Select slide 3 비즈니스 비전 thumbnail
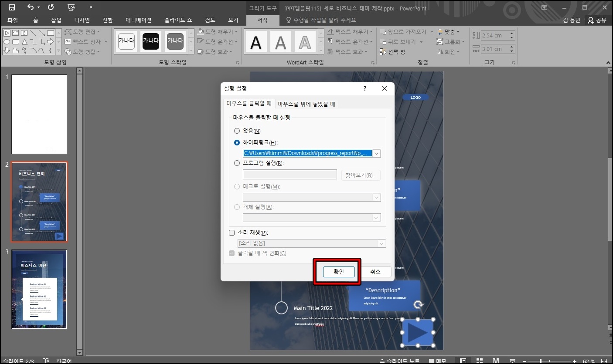 (39, 289)
